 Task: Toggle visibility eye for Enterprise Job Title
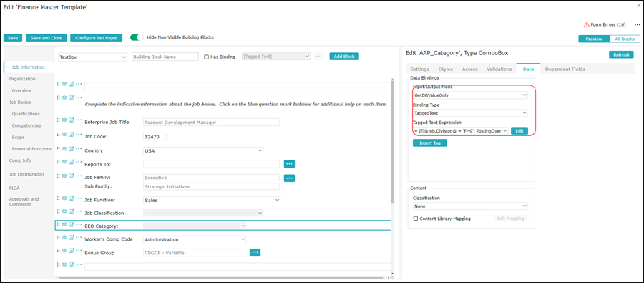click(64, 120)
